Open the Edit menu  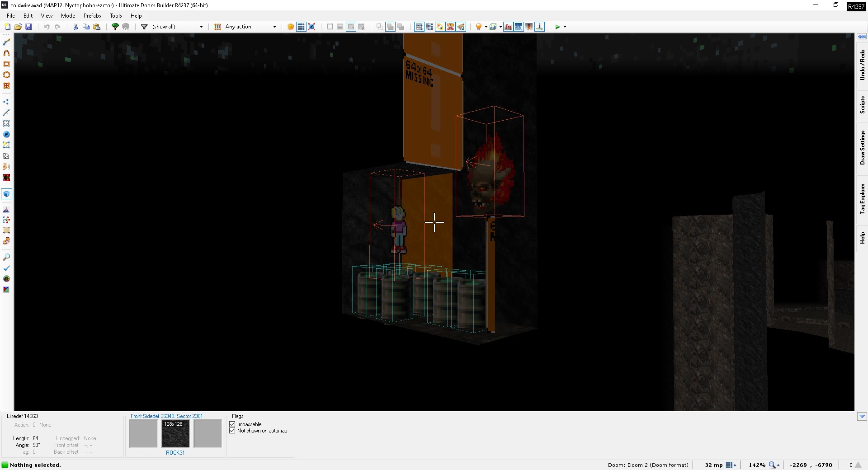tap(28, 15)
